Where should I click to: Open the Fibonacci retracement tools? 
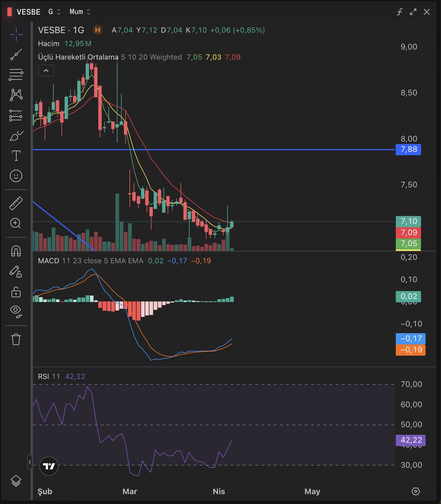[16, 75]
